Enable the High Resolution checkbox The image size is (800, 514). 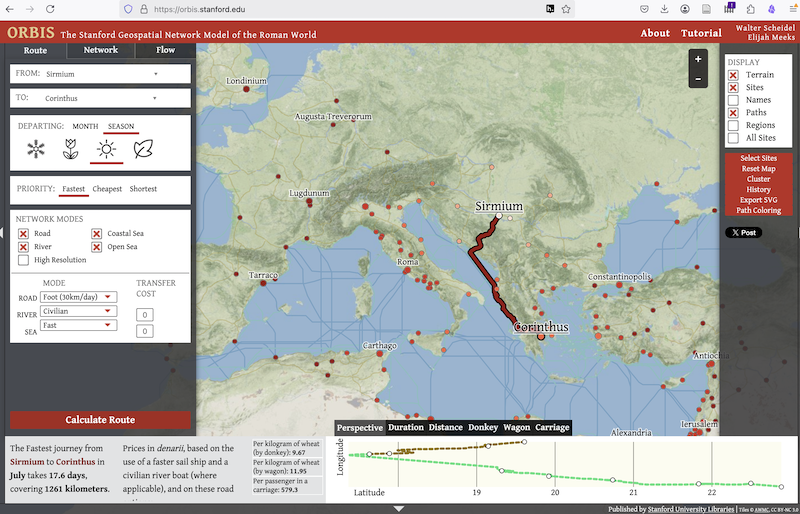click(23, 260)
